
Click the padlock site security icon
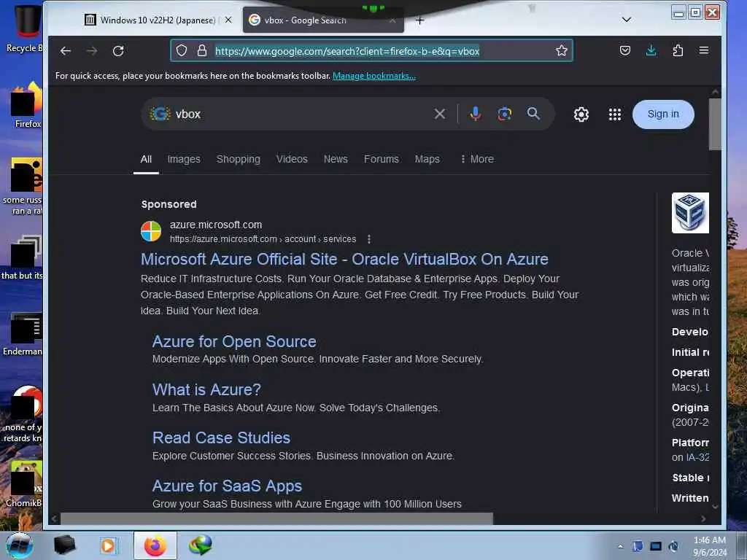202,50
